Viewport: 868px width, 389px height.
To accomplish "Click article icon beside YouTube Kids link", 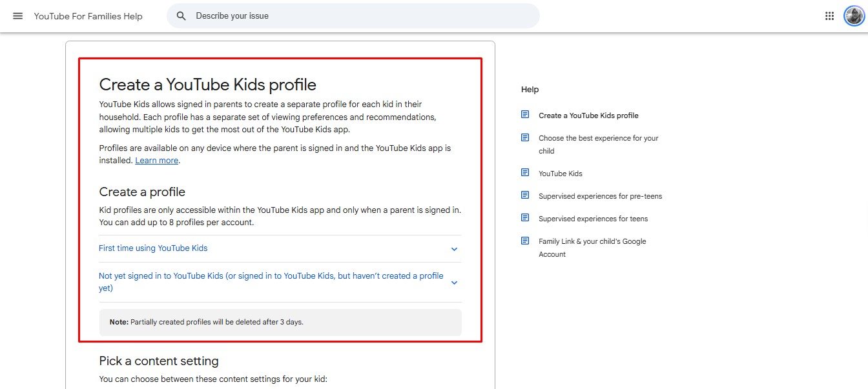I will (x=525, y=173).
